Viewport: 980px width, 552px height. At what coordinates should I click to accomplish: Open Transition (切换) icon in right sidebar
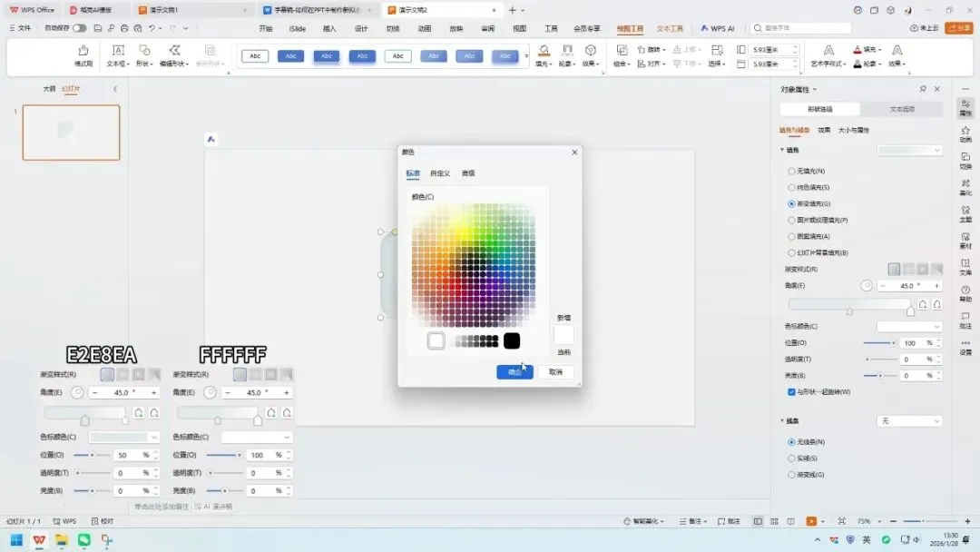click(x=965, y=161)
